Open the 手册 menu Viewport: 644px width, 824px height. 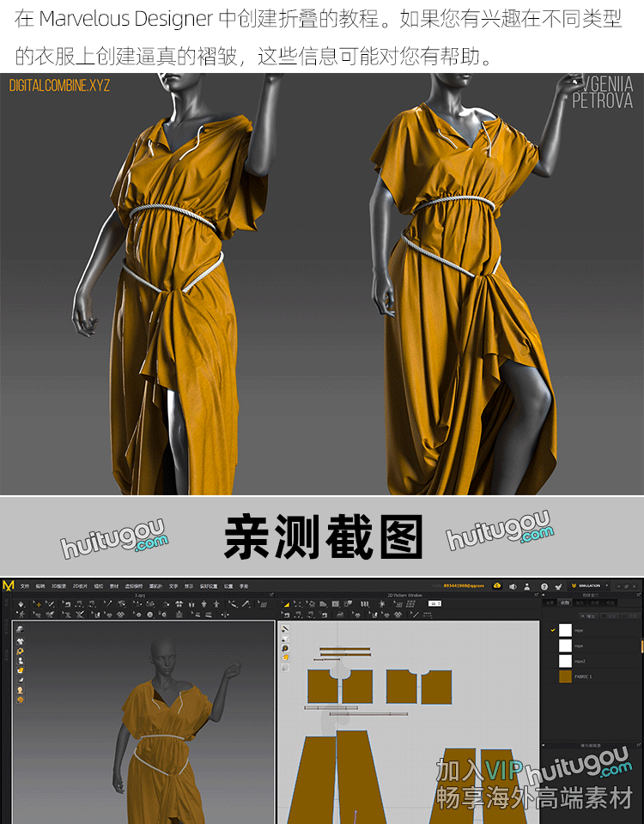244,586
